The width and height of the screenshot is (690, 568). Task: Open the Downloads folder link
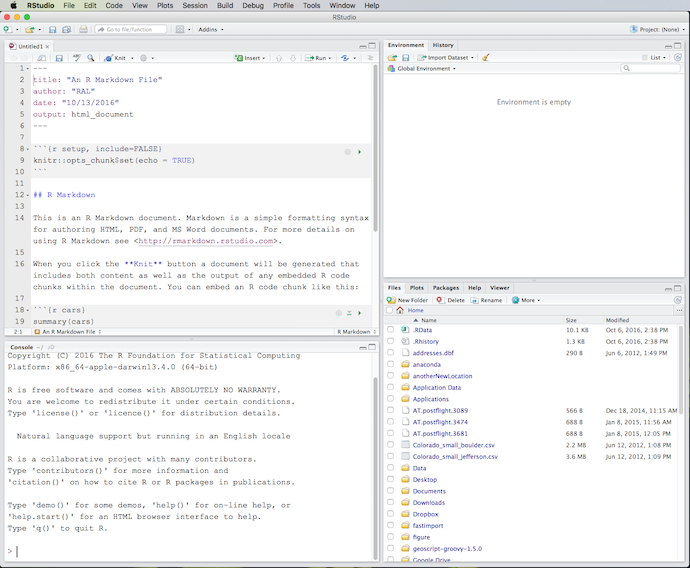pyautogui.click(x=429, y=502)
